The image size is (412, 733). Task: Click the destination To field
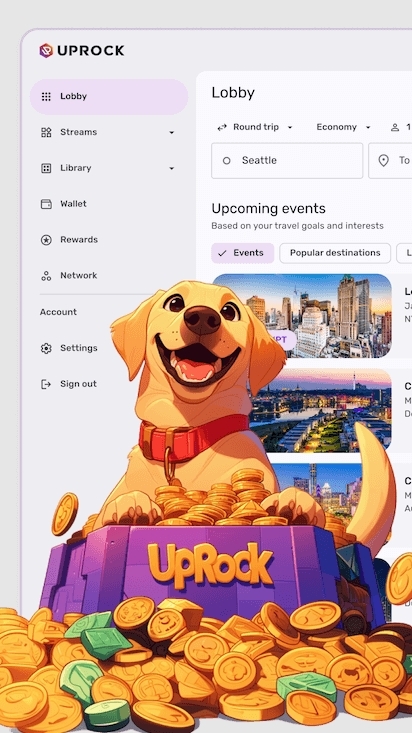pos(390,161)
